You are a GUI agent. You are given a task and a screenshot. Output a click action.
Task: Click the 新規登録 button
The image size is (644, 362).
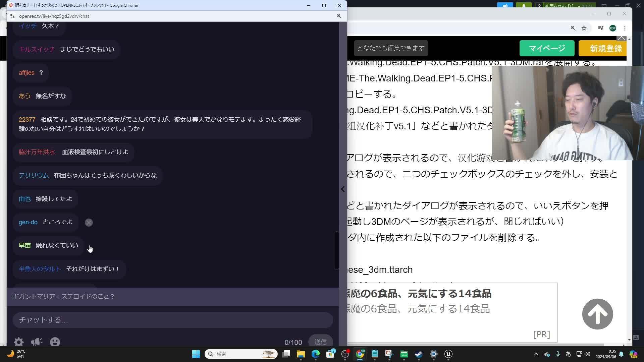603,49
